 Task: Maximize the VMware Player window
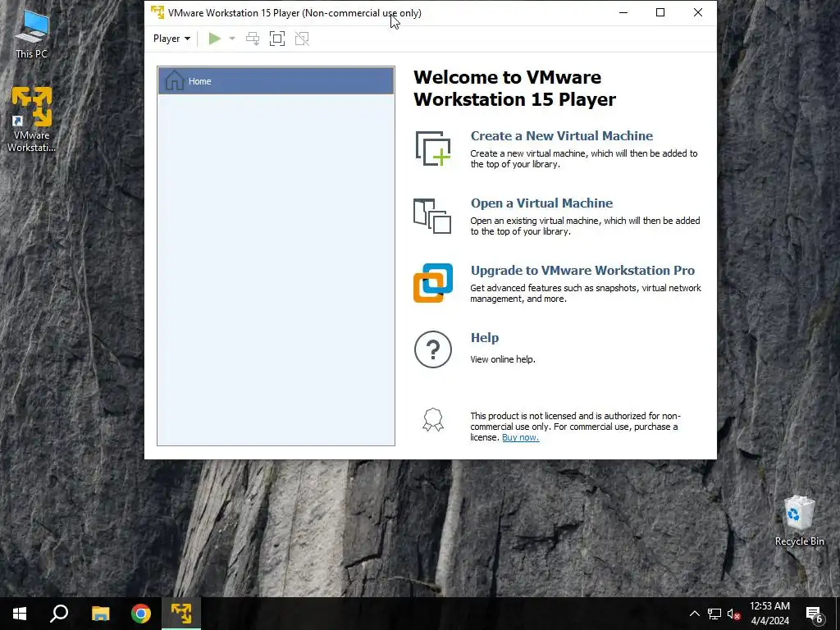click(x=660, y=12)
